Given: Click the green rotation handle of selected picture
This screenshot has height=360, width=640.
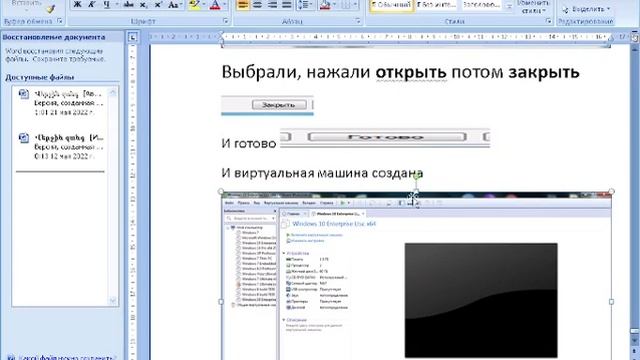Looking at the screenshot, I should [x=416, y=177].
